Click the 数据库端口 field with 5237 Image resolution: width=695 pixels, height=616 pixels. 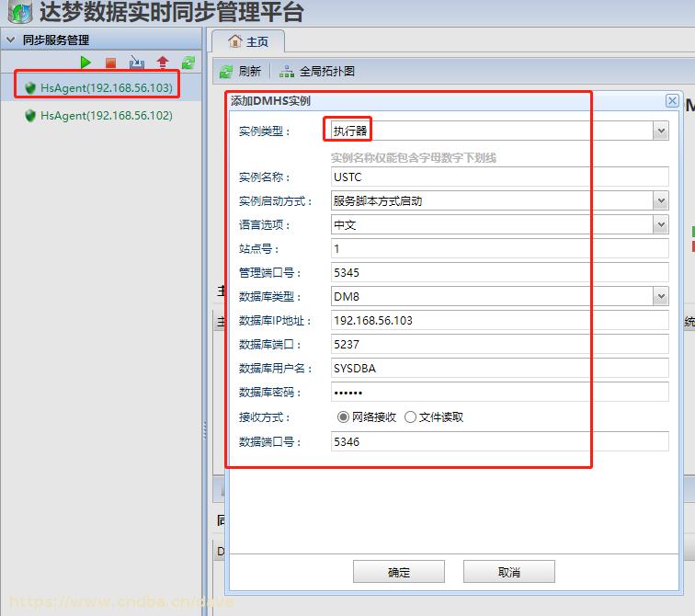[x=499, y=345]
